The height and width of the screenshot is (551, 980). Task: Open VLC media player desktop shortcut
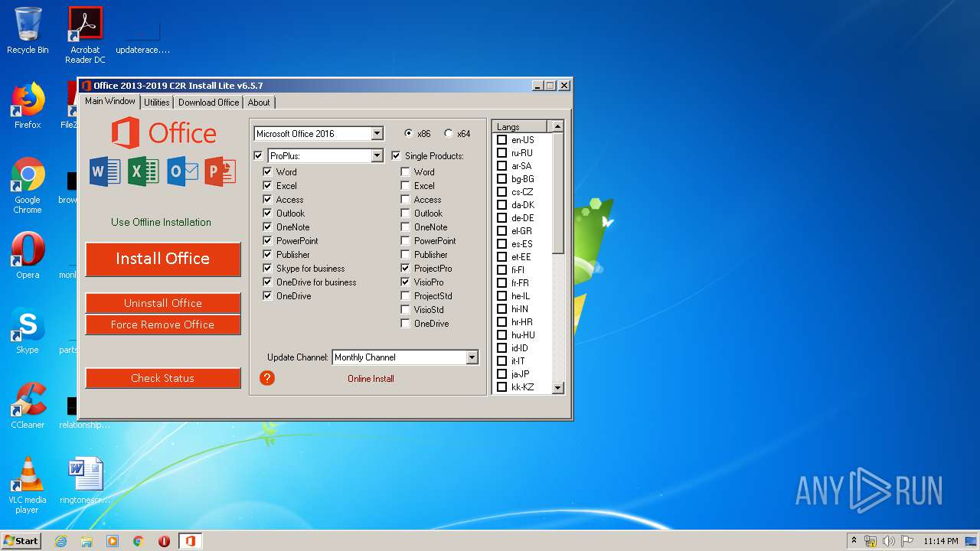[28, 485]
